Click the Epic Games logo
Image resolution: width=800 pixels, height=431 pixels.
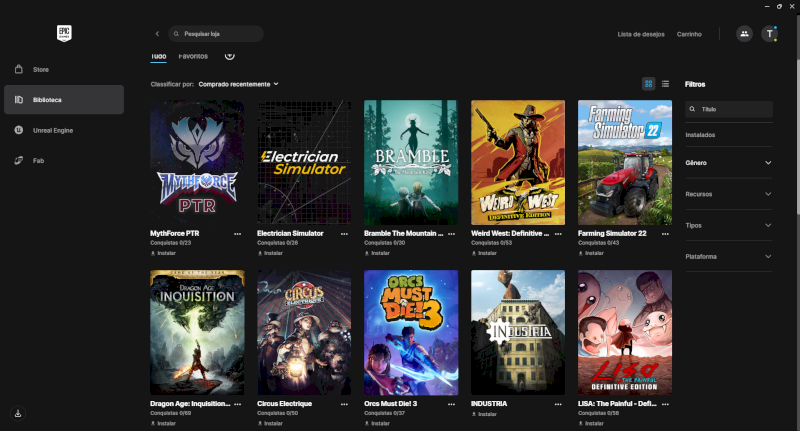(66, 33)
